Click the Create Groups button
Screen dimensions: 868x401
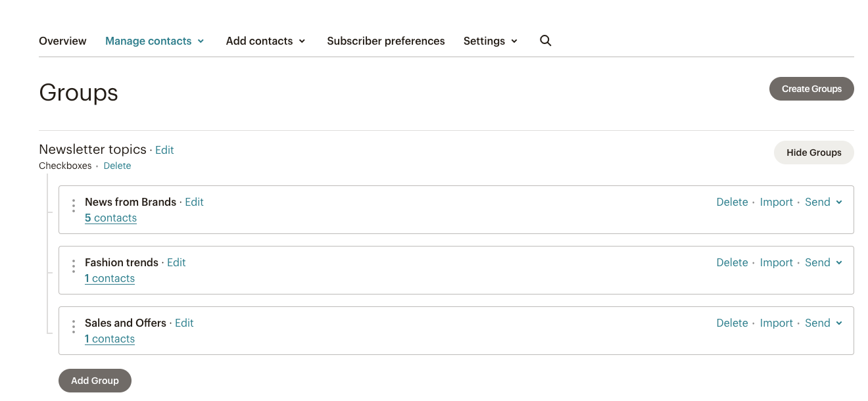coord(811,89)
